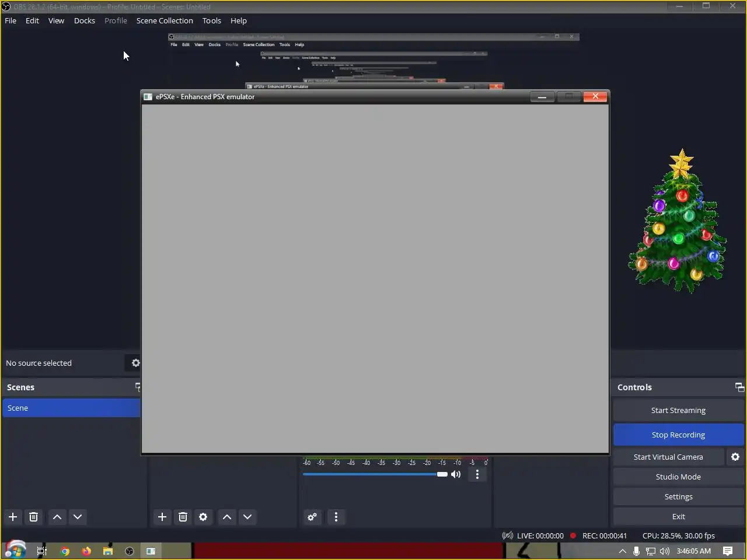Viewport: 747px width, 560px height.
Task: Open audio channel options three-dot menu
Action: 477,474
